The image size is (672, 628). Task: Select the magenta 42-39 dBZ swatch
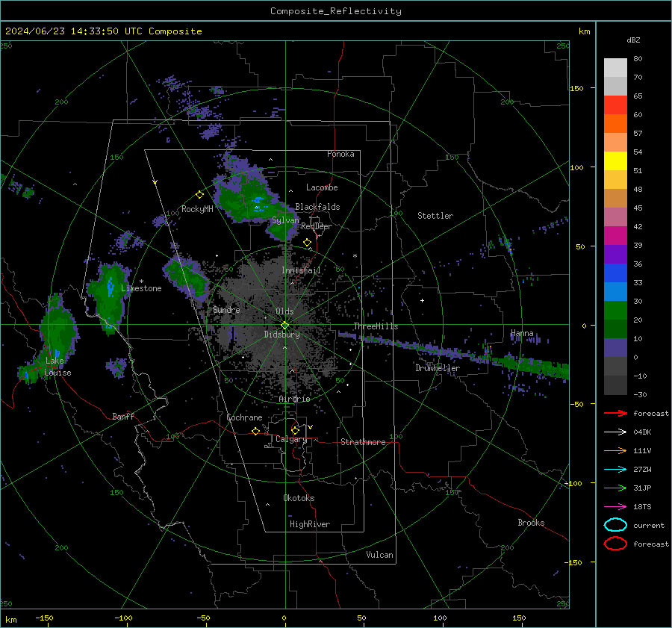(615, 235)
